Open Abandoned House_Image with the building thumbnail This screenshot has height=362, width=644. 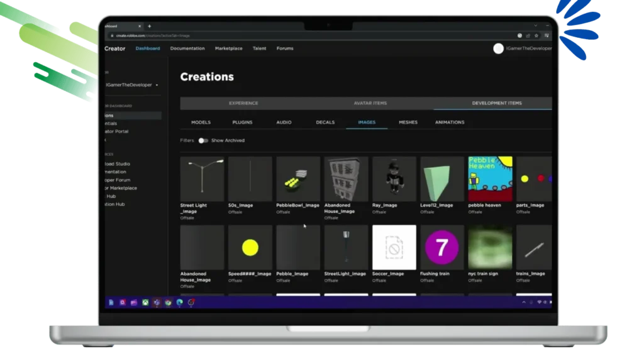pyautogui.click(x=347, y=179)
